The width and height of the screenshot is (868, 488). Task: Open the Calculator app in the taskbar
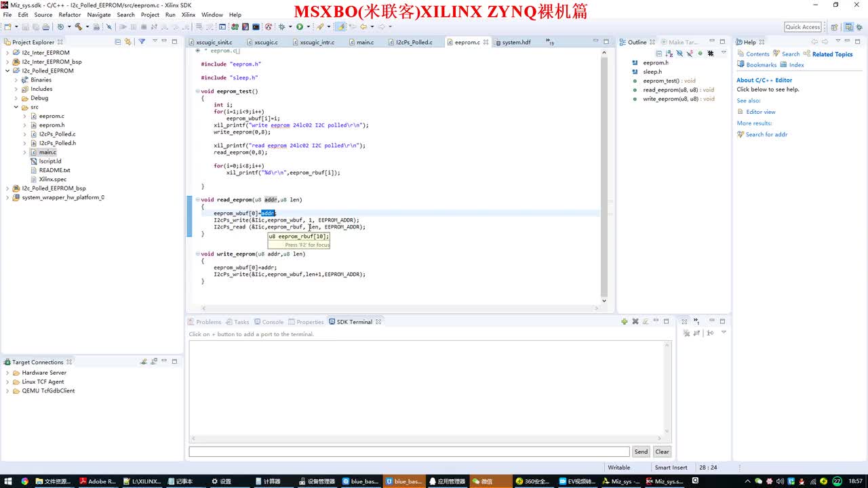[x=267, y=481]
